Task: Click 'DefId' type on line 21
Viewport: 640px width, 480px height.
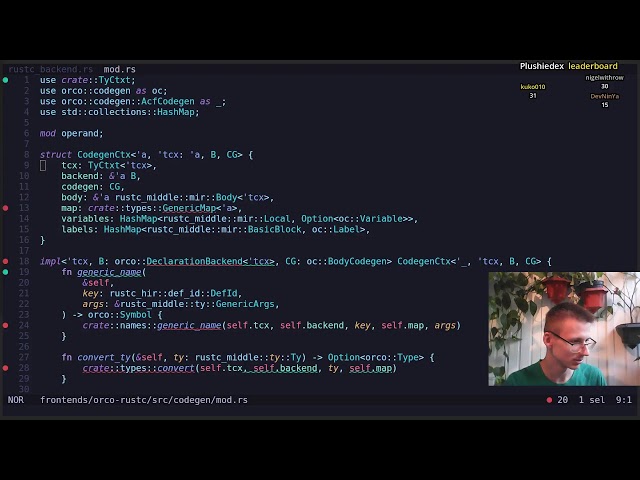Action: [224, 293]
